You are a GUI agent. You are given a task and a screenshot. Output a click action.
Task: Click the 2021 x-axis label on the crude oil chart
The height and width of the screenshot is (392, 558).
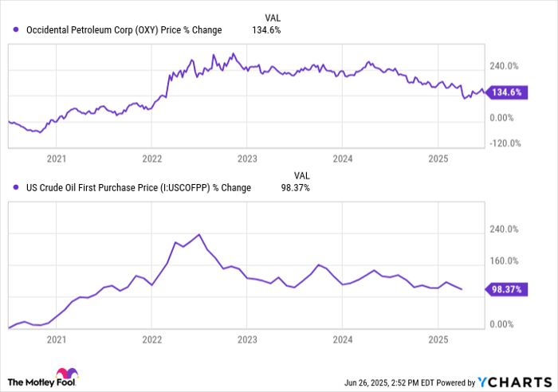[56, 339]
